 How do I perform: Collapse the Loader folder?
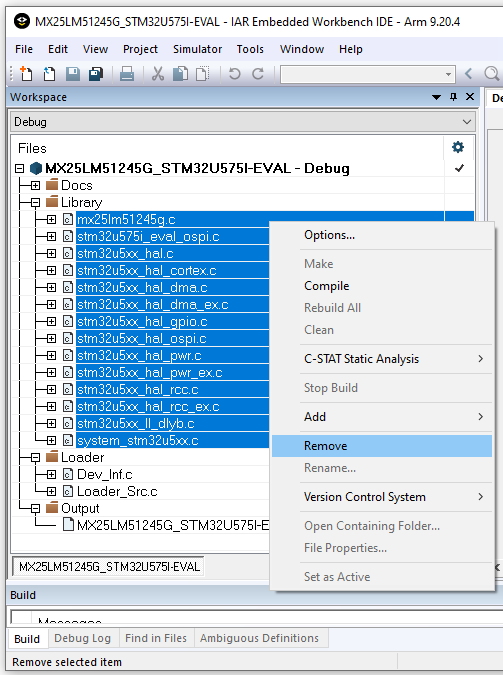pyautogui.click(x=35, y=457)
